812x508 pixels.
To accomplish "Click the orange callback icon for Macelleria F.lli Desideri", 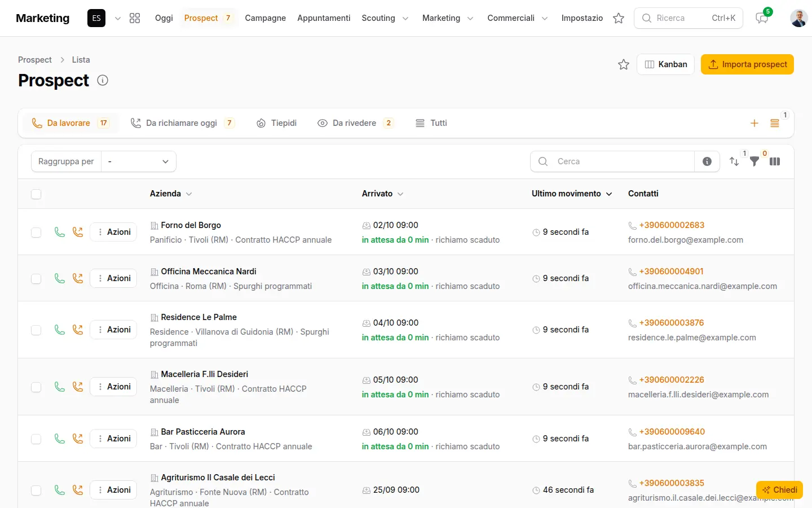I will [x=78, y=387].
